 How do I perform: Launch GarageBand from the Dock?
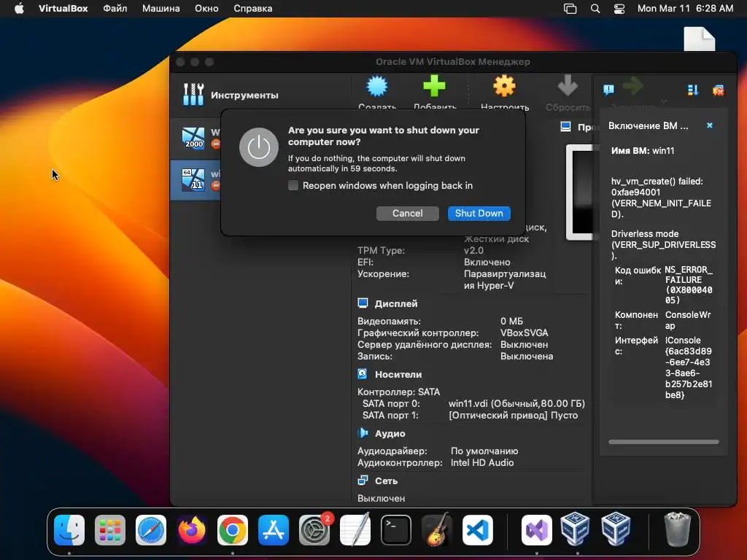436,529
